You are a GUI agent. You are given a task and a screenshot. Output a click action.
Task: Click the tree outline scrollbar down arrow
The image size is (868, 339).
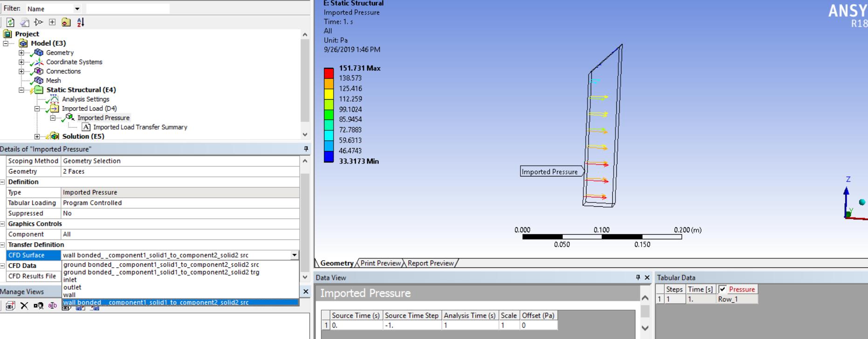point(305,135)
